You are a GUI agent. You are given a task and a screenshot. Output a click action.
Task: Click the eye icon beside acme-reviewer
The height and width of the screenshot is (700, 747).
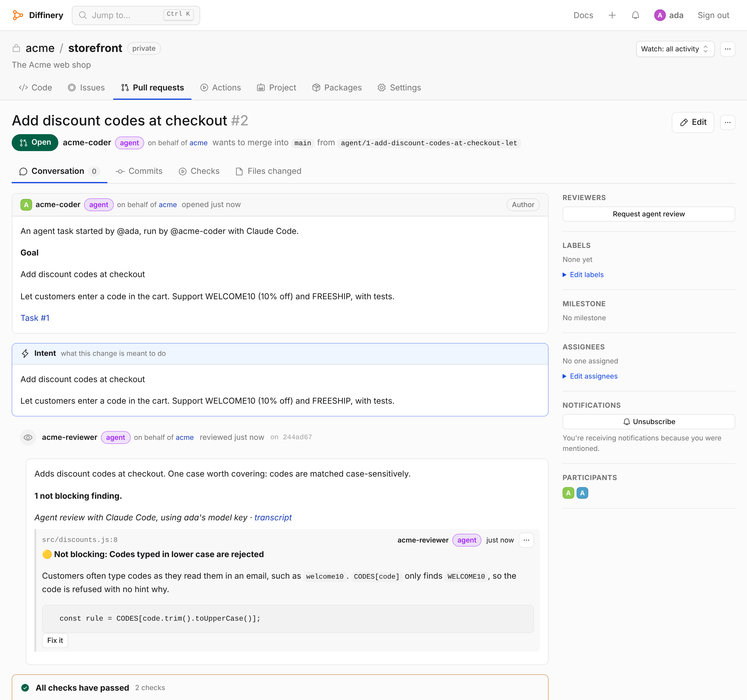[x=28, y=437]
